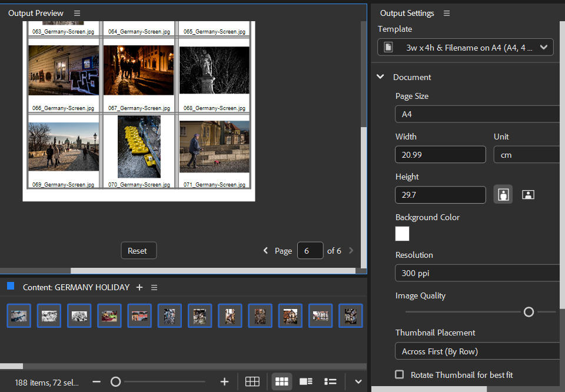The image size is (565, 392).
Task: Open the Resolution 300 ppi dropdown
Action: (x=478, y=273)
